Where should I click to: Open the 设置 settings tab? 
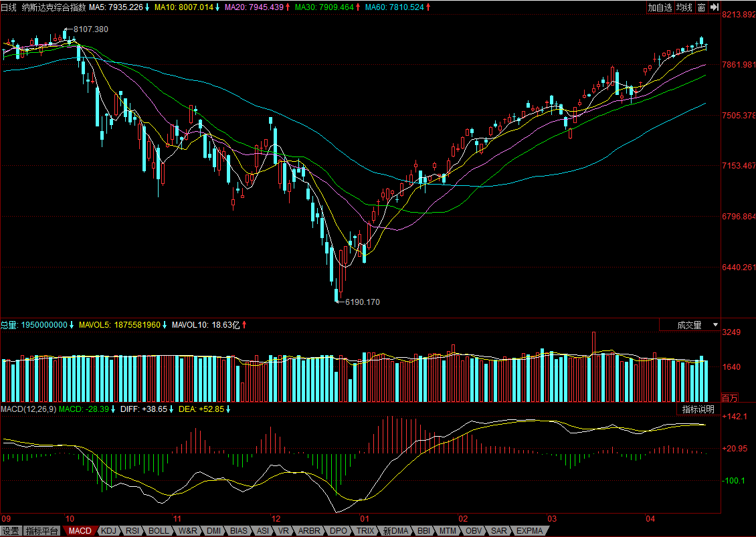pos(11,531)
